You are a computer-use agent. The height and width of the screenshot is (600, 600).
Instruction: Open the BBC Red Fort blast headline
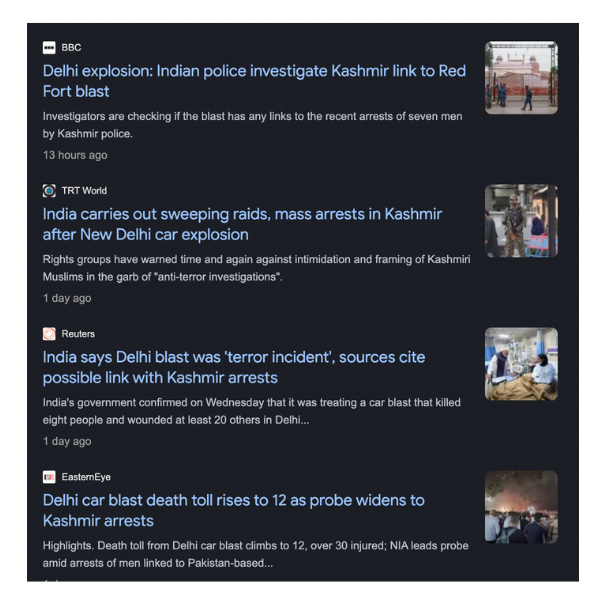(254, 81)
